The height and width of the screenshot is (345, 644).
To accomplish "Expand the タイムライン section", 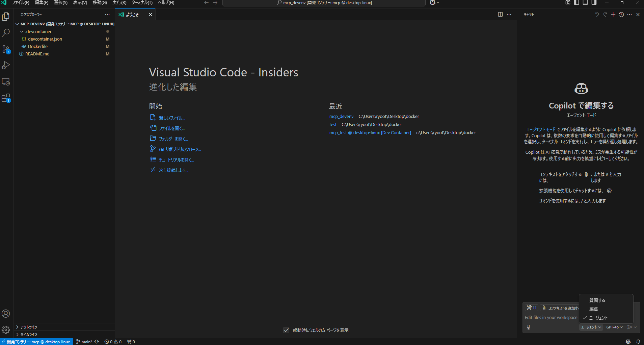I will click(64, 335).
